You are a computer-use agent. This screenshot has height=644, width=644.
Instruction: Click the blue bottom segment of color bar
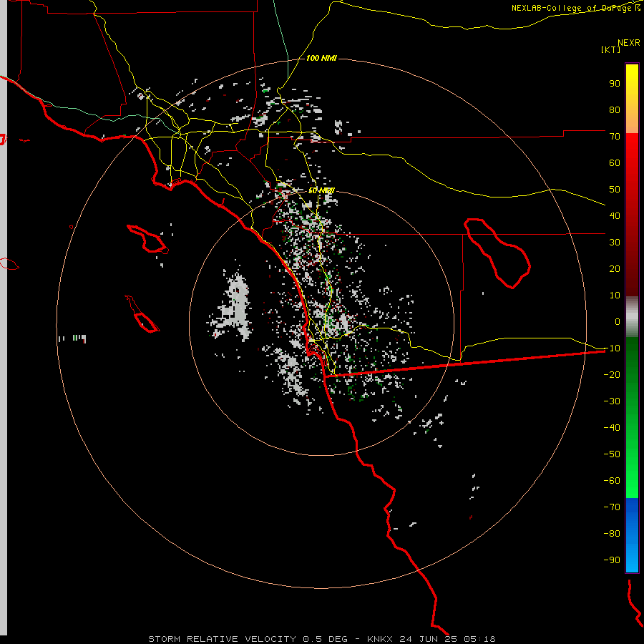click(632, 535)
